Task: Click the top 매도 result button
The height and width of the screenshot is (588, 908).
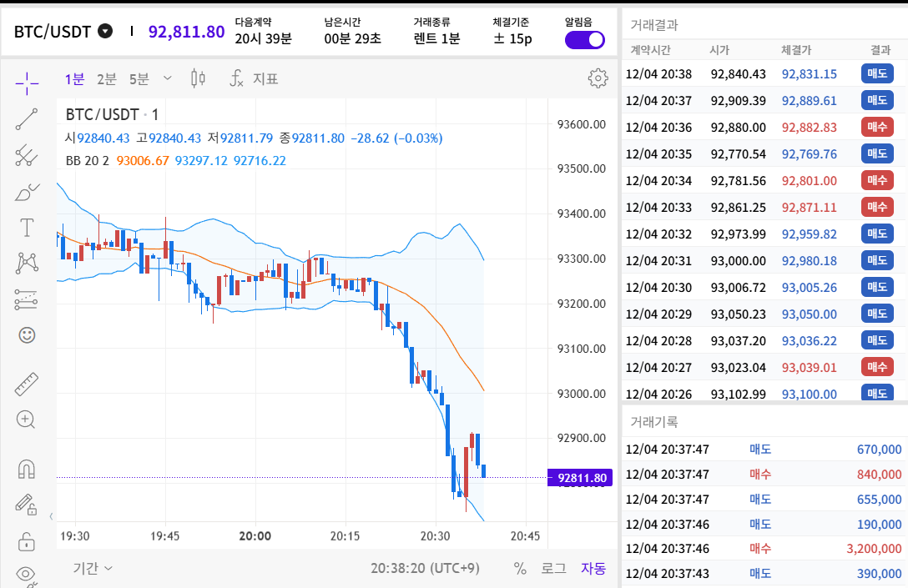Action: pyautogui.click(x=877, y=73)
